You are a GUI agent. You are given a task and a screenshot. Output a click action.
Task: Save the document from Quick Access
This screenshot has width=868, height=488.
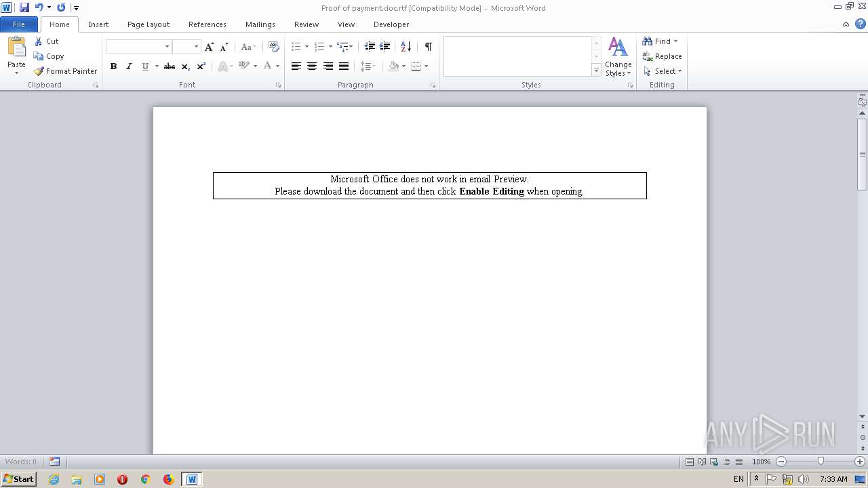pyautogui.click(x=24, y=7)
